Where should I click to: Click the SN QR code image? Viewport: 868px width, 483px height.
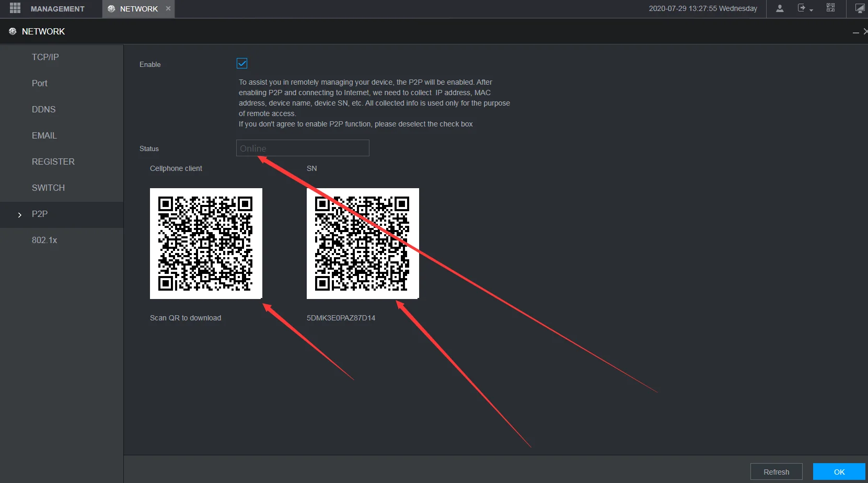(x=363, y=244)
